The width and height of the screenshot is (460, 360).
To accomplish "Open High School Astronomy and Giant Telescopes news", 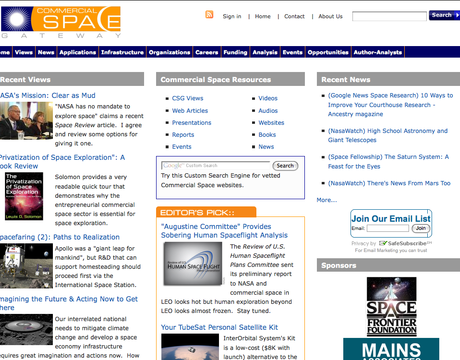I will [388, 135].
